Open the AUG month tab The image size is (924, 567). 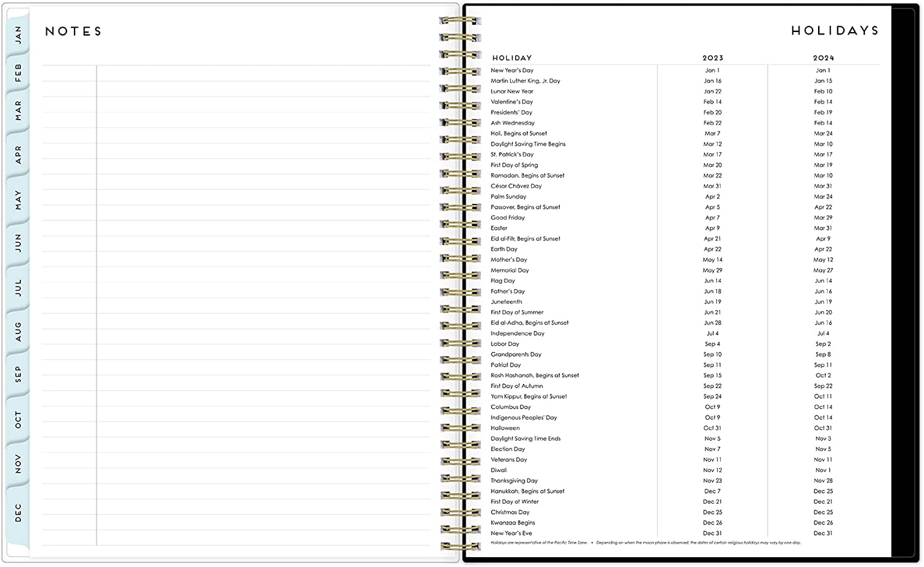18,332
